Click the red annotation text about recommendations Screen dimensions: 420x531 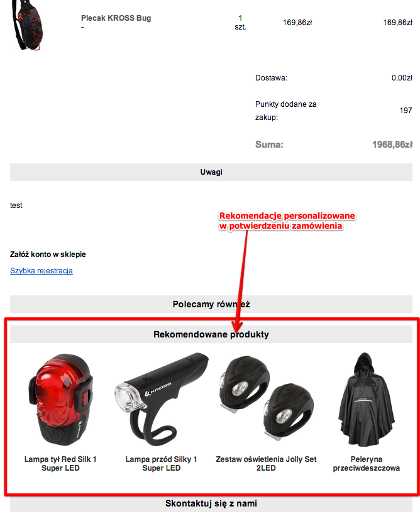pyautogui.click(x=287, y=221)
